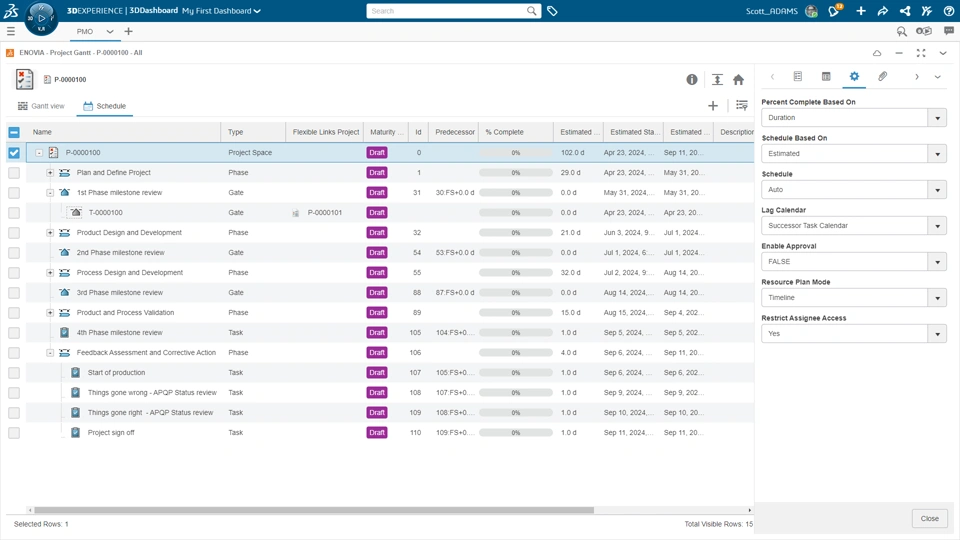Click the P-0000100 row progress bar
The image size is (960, 540).
click(516, 152)
